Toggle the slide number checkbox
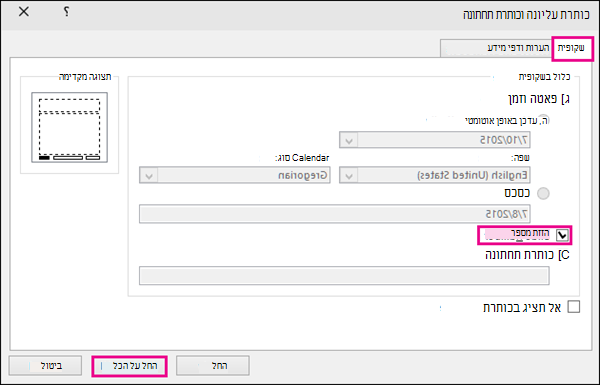 (x=562, y=235)
